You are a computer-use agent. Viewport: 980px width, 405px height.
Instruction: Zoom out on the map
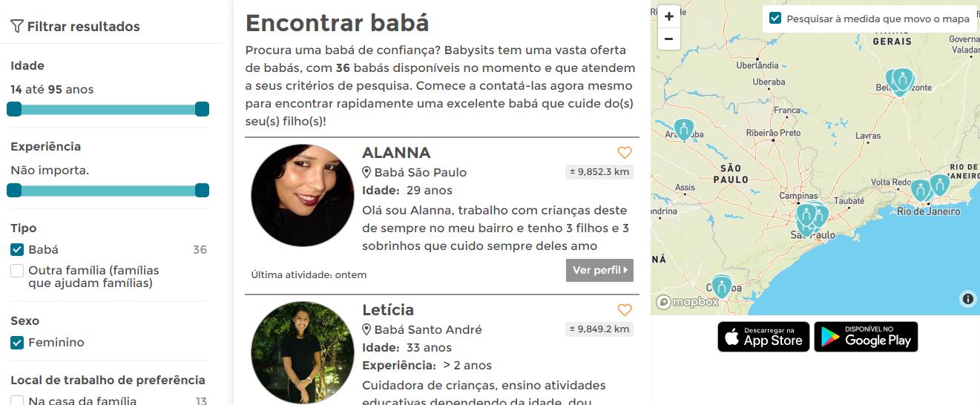668,39
